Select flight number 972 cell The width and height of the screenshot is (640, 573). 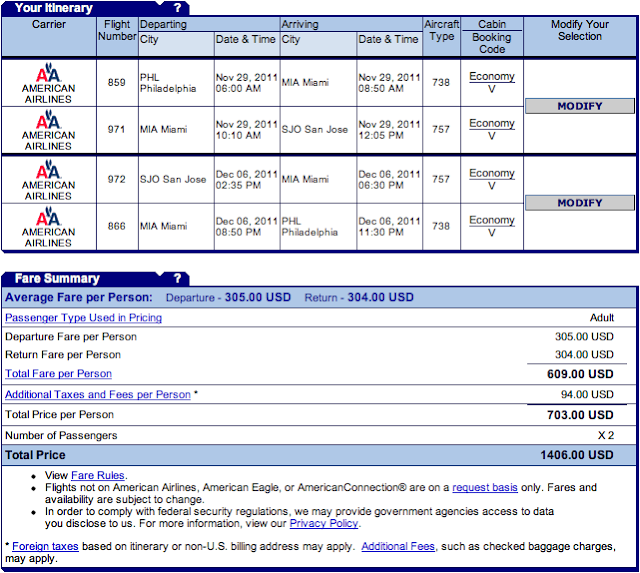pos(117,179)
